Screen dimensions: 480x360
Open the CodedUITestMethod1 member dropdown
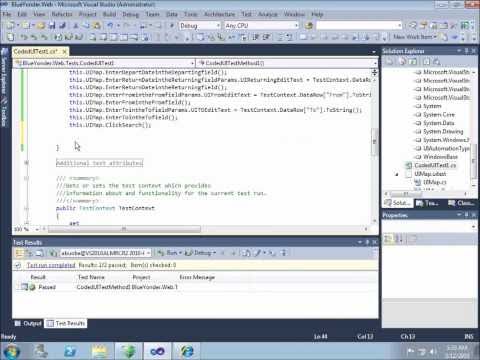(x=287, y=63)
